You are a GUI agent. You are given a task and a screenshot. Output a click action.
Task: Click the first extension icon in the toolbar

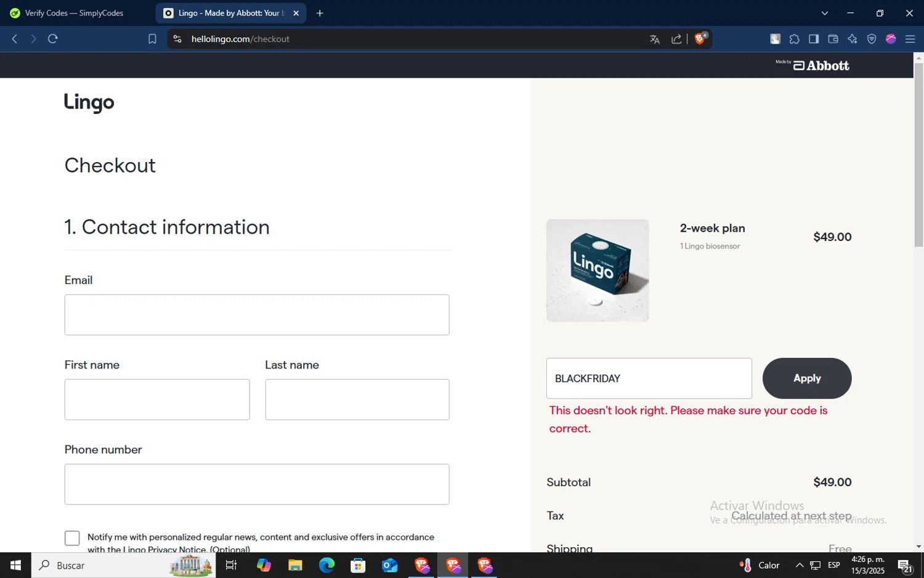(775, 39)
